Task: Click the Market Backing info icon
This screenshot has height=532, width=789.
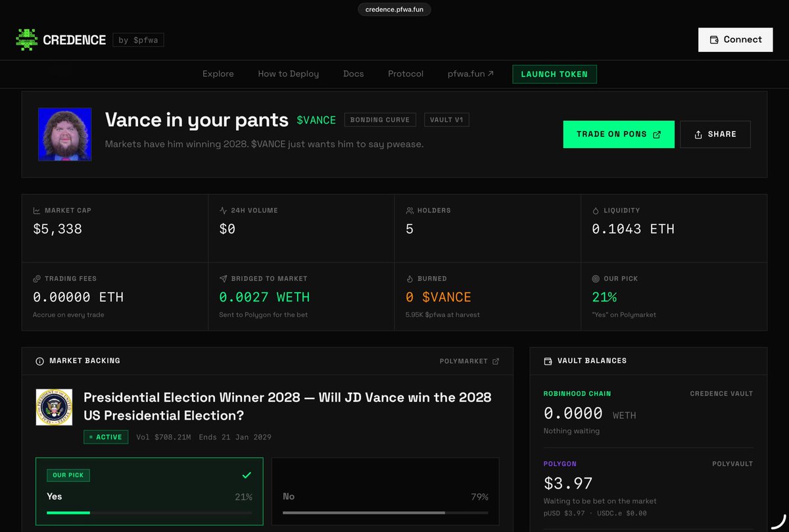Action: tap(39, 361)
